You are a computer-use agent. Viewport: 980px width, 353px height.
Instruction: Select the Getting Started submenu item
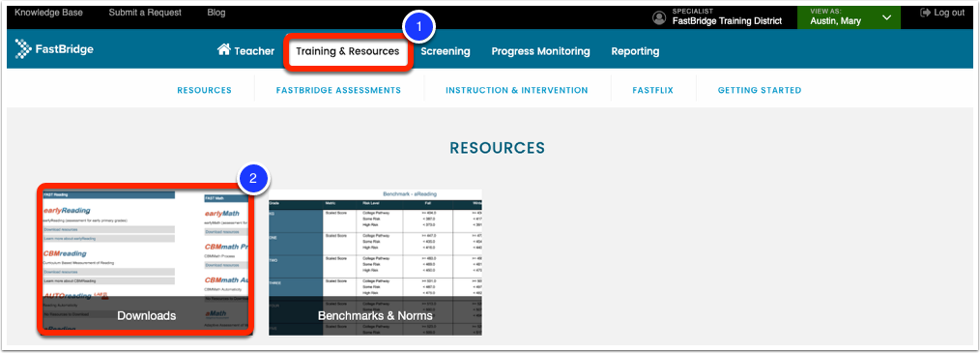coord(760,90)
